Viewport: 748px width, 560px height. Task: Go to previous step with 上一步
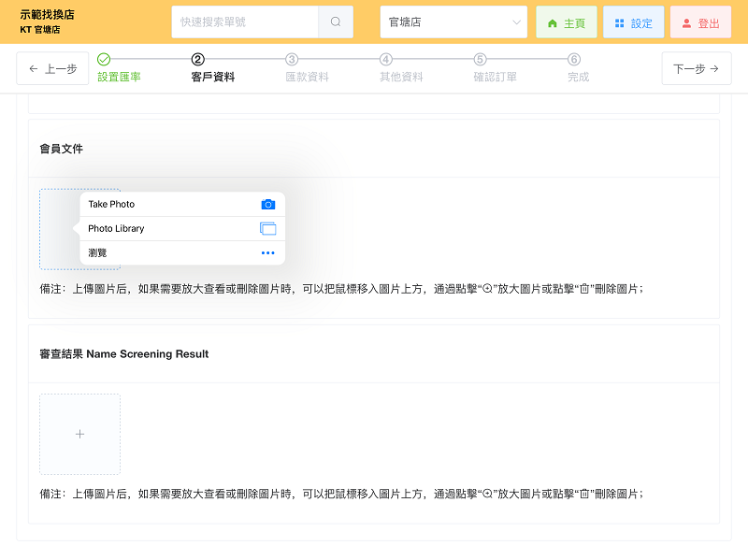tap(53, 68)
